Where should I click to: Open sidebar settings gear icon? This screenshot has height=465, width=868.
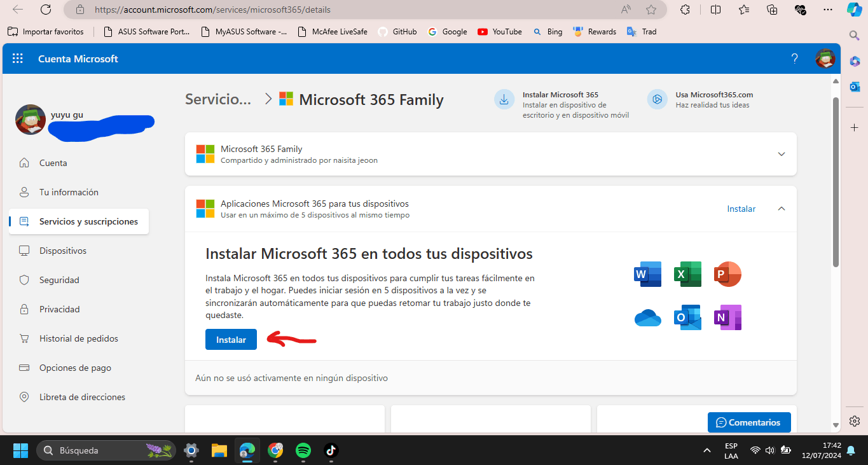(855, 421)
